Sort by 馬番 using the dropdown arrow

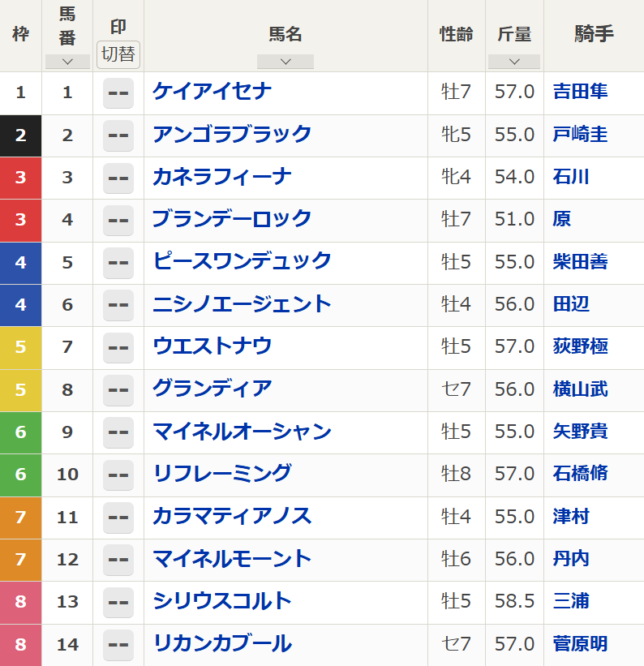67,62
